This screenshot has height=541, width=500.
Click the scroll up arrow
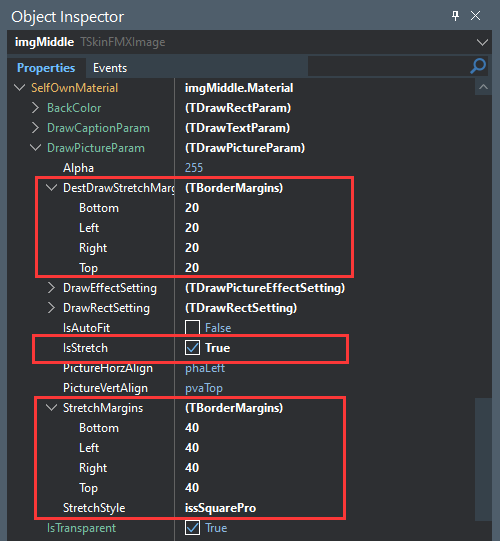click(483, 87)
